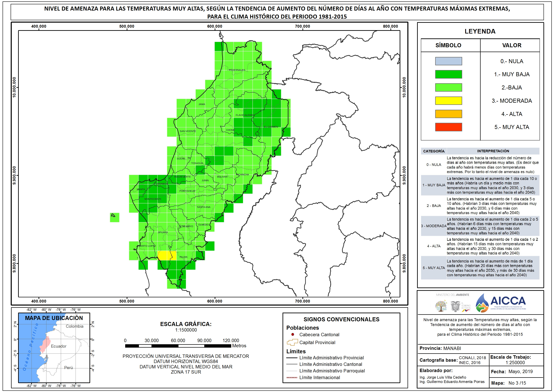The width and height of the screenshot is (554, 392).
Task: Click the top 600.000 easting coordinate label
Action: [x=215, y=26]
